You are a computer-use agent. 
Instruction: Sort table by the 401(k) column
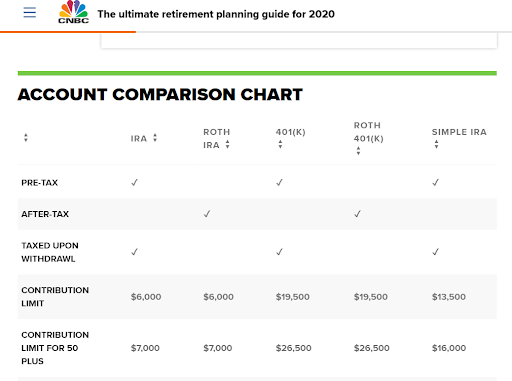tap(280, 144)
